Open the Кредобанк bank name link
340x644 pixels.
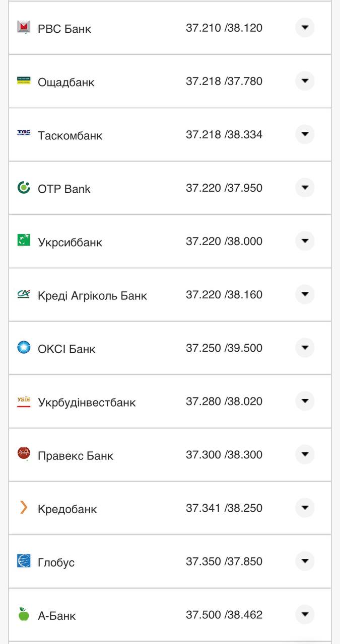coord(67,509)
